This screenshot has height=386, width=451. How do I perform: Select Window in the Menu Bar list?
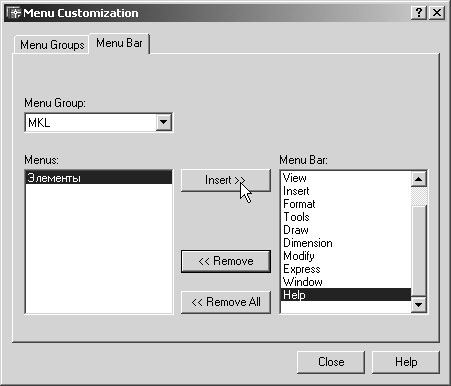tap(346, 282)
